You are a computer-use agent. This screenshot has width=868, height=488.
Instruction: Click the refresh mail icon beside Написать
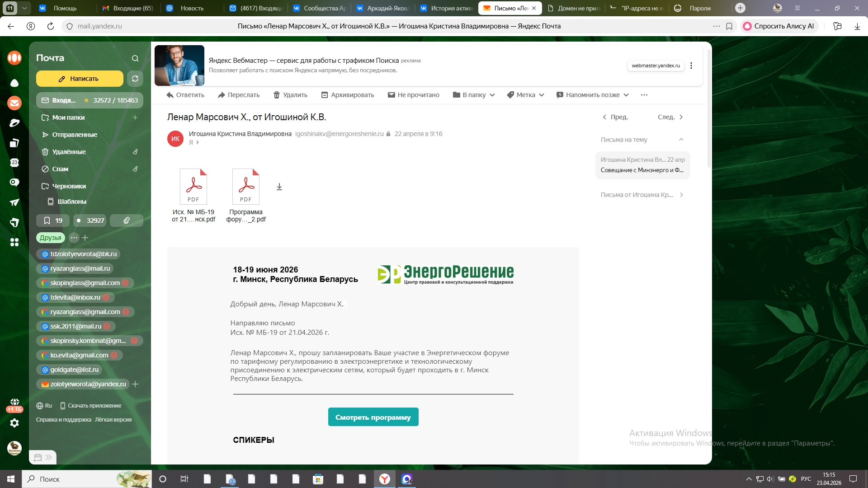pos(135,79)
